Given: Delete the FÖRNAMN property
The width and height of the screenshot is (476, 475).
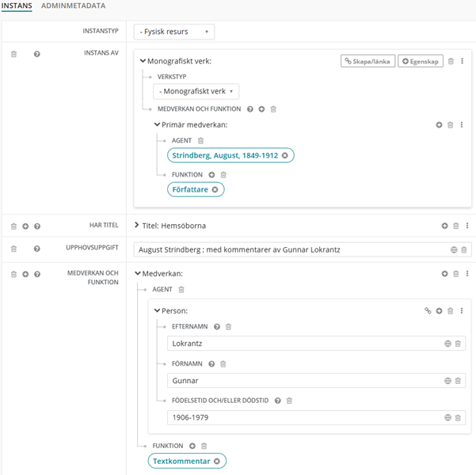Looking at the screenshot, I should pyautogui.click(x=223, y=364).
